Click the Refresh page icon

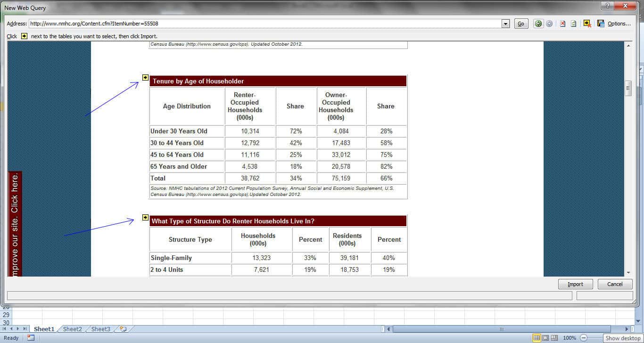[574, 24]
